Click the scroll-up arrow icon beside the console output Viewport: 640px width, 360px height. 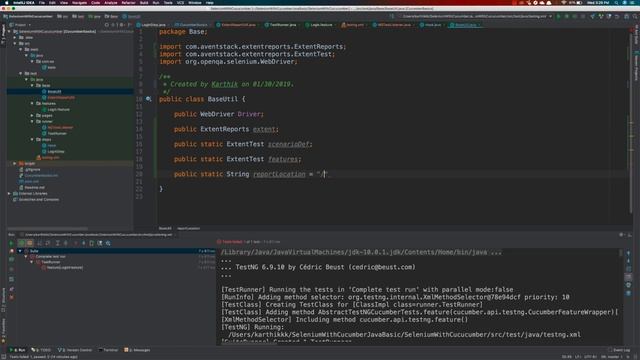pyautogui.click(x=628, y=254)
